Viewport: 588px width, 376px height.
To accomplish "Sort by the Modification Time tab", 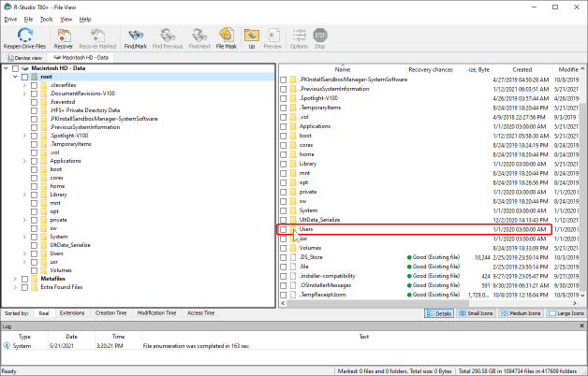I will click(156, 313).
